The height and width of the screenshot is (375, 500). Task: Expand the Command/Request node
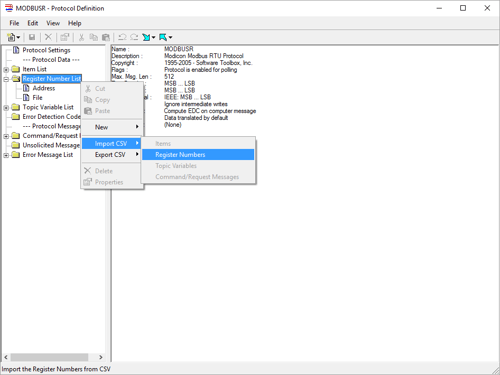6,136
